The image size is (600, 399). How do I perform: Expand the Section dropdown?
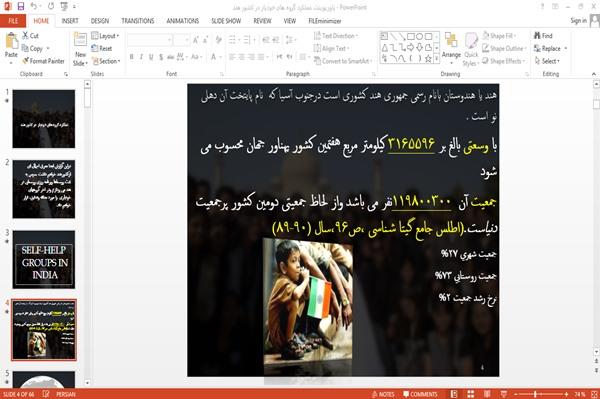click(x=106, y=61)
